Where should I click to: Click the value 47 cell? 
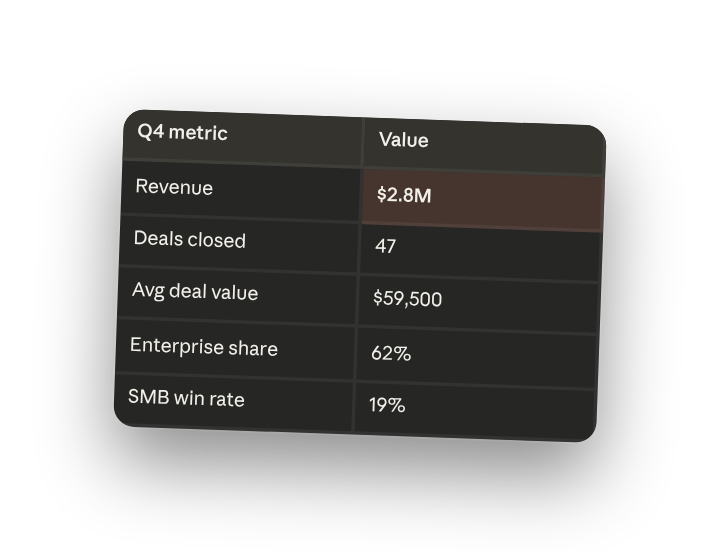(480, 252)
